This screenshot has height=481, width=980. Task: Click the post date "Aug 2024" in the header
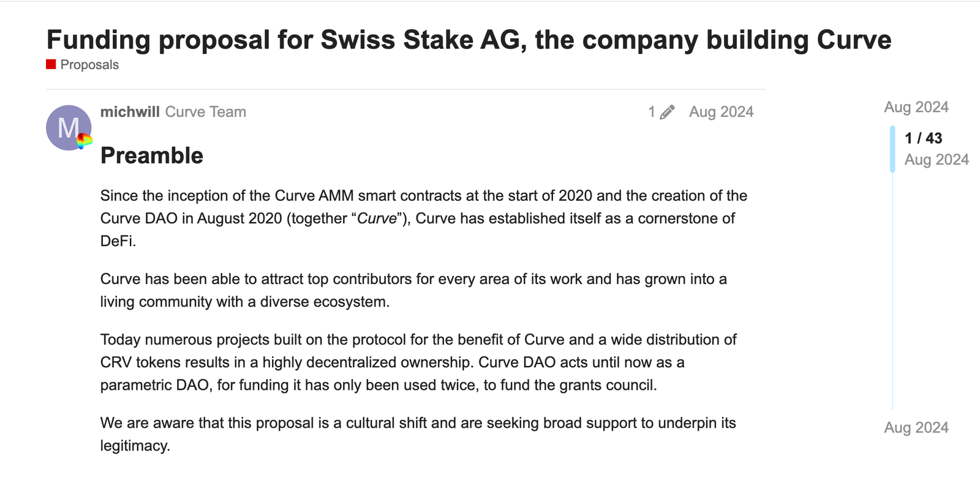pyautogui.click(x=721, y=111)
